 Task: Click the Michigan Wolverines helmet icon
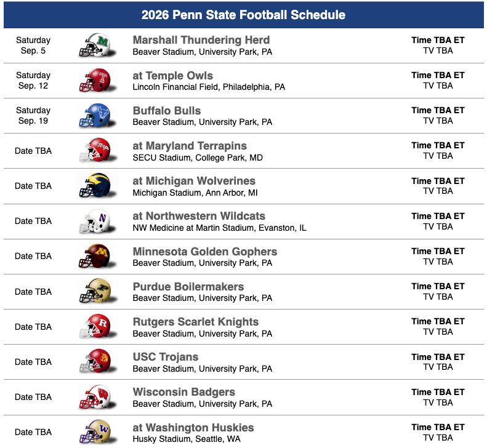[94, 185]
